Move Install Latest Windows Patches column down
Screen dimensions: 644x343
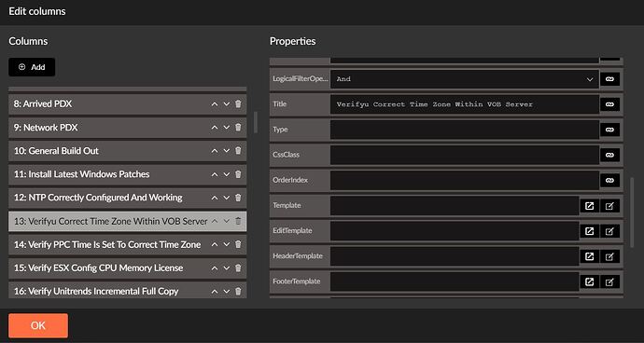226,174
